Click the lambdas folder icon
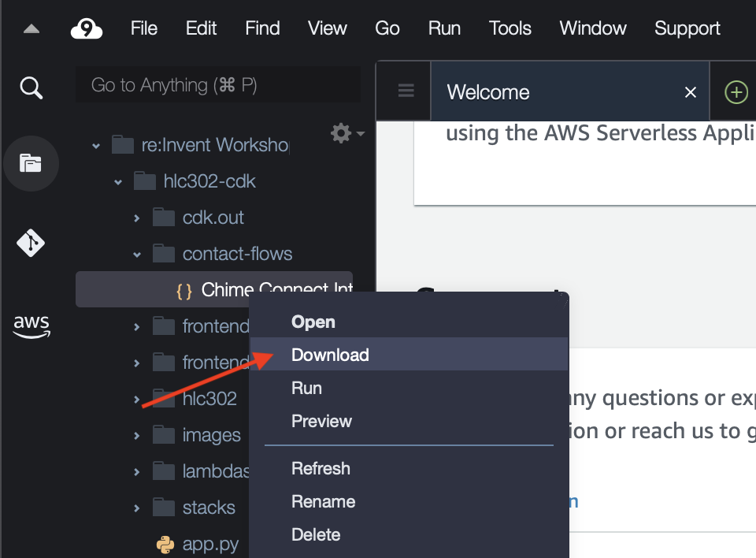The width and height of the screenshot is (756, 558). coord(164,471)
